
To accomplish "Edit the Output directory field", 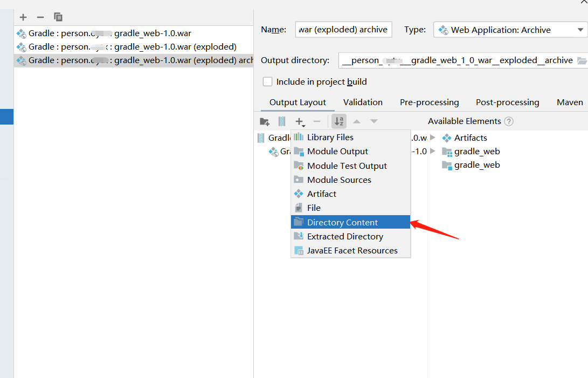I will (458, 60).
